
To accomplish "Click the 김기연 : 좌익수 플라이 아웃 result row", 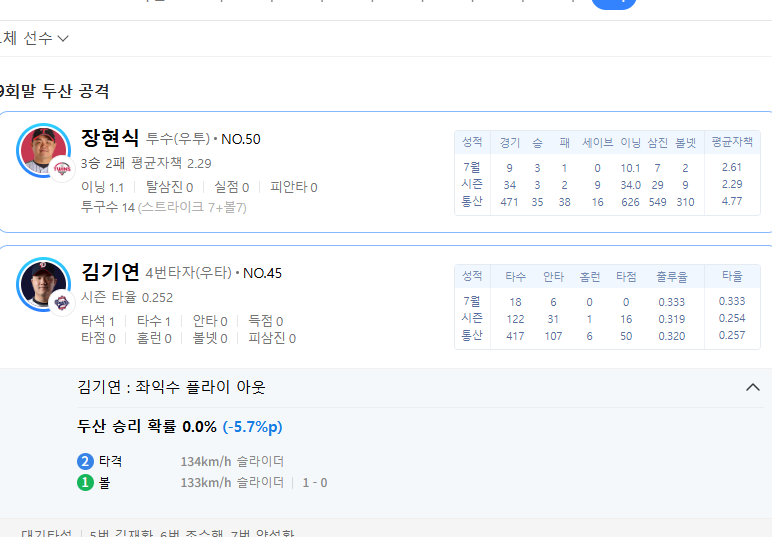I will click(x=172, y=387).
